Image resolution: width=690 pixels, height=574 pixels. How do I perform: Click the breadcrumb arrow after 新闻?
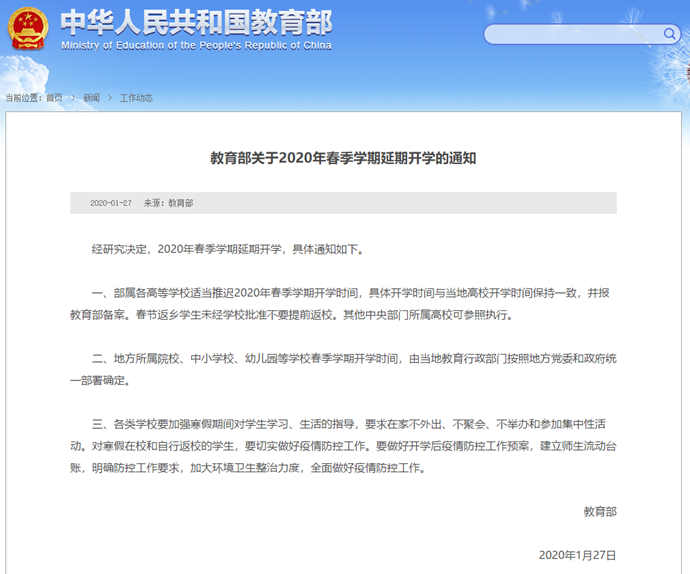[x=110, y=98]
